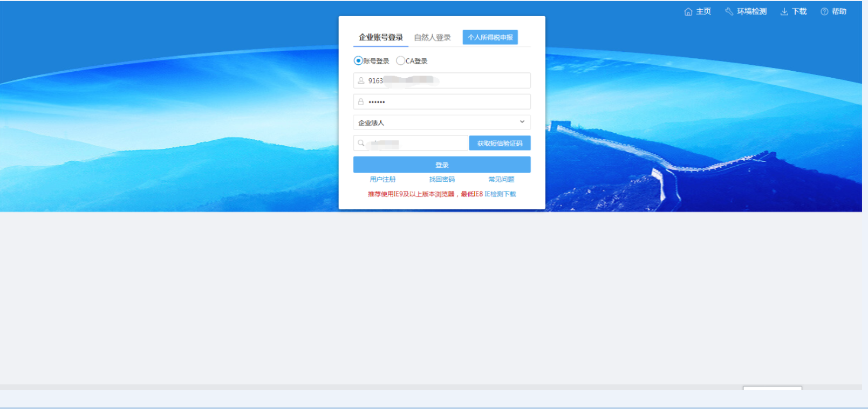Image resolution: width=868 pixels, height=409 pixels.
Task: Click the download arrow icon
Action: pyautogui.click(x=784, y=12)
